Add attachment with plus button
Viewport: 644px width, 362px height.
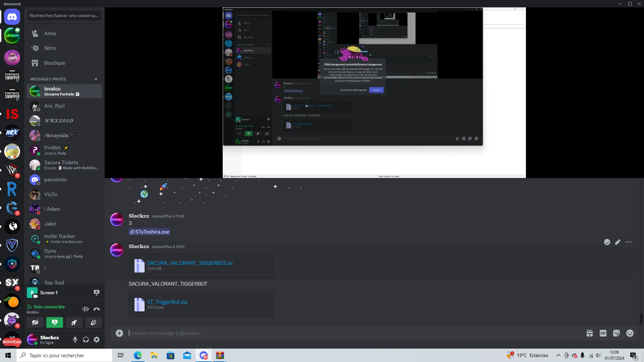click(x=119, y=333)
